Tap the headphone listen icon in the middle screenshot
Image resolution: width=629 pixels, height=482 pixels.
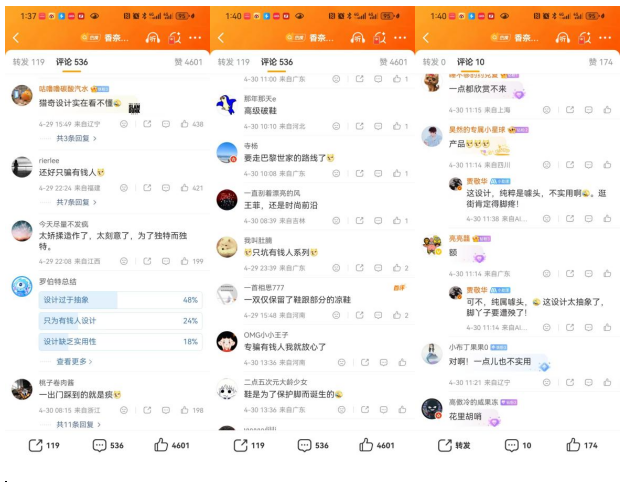pos(357,38)
